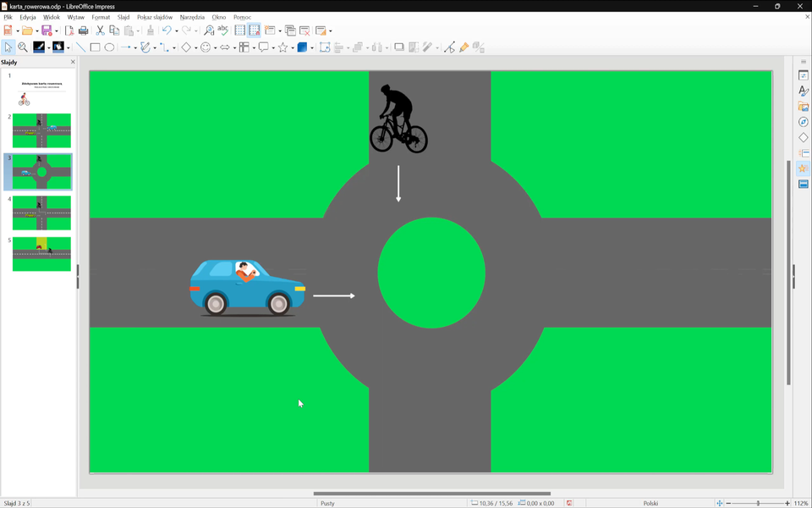The height and width of the screenshot is (508, 812).
Task: Open the Pokaz slajdów menu
Action: coord(155,17)
